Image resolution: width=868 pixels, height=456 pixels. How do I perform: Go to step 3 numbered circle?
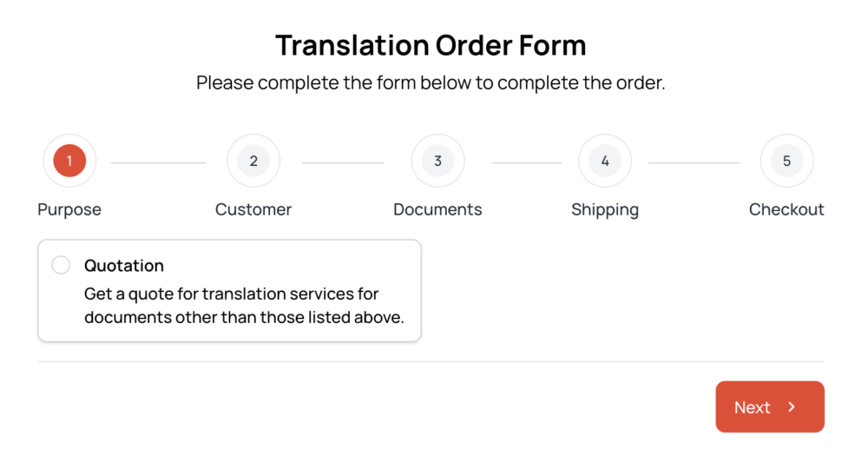point(437,161)
